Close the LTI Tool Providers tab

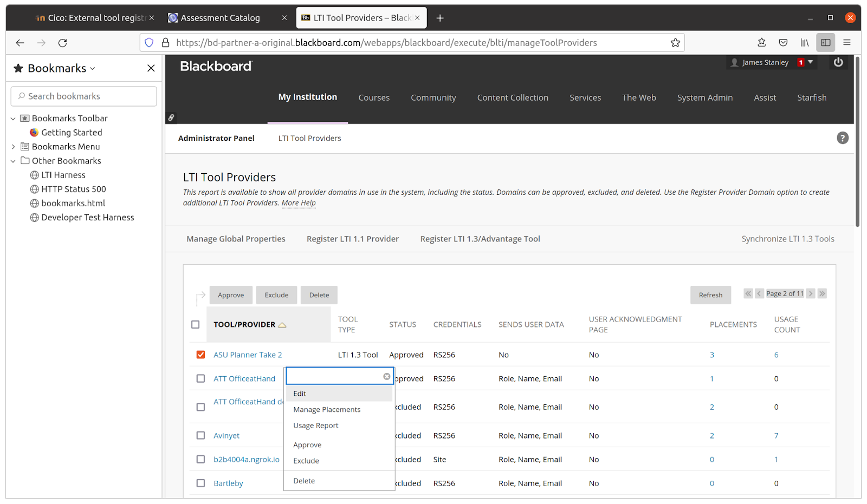(417, 18)
